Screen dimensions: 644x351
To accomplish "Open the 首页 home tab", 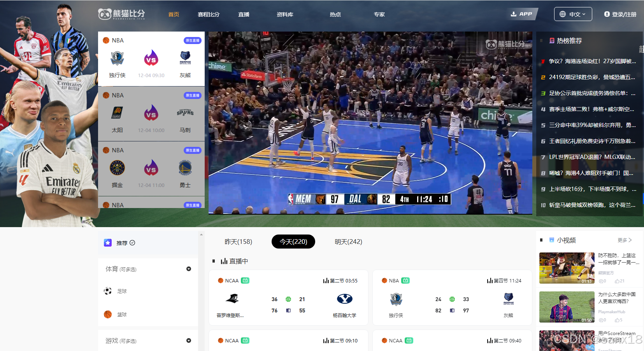I will (174, 14).
